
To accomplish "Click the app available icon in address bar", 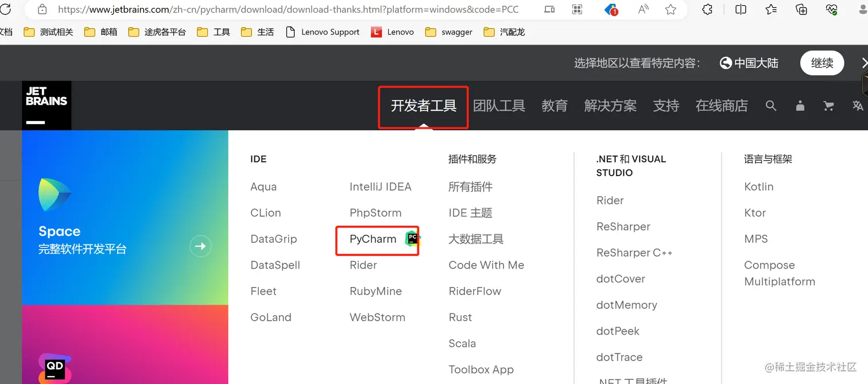I will pos(549,9).
